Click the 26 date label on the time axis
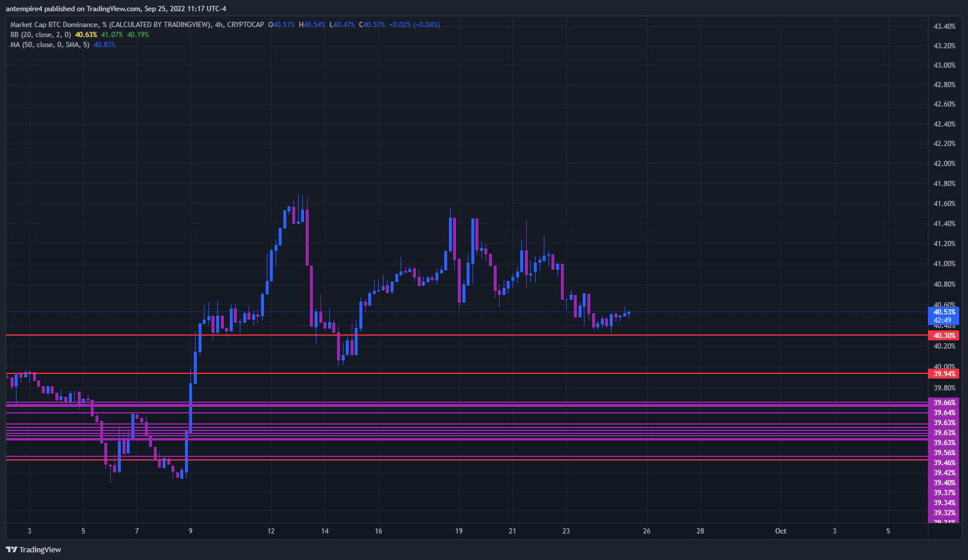The image size is (968, 560). pyautogui.click(x=647, y=531)
